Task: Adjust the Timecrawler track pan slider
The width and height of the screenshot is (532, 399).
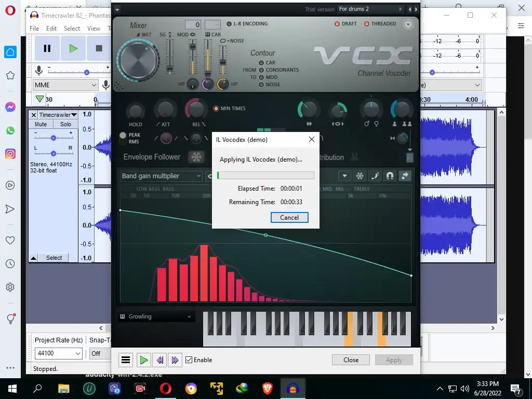Action: 54,153
